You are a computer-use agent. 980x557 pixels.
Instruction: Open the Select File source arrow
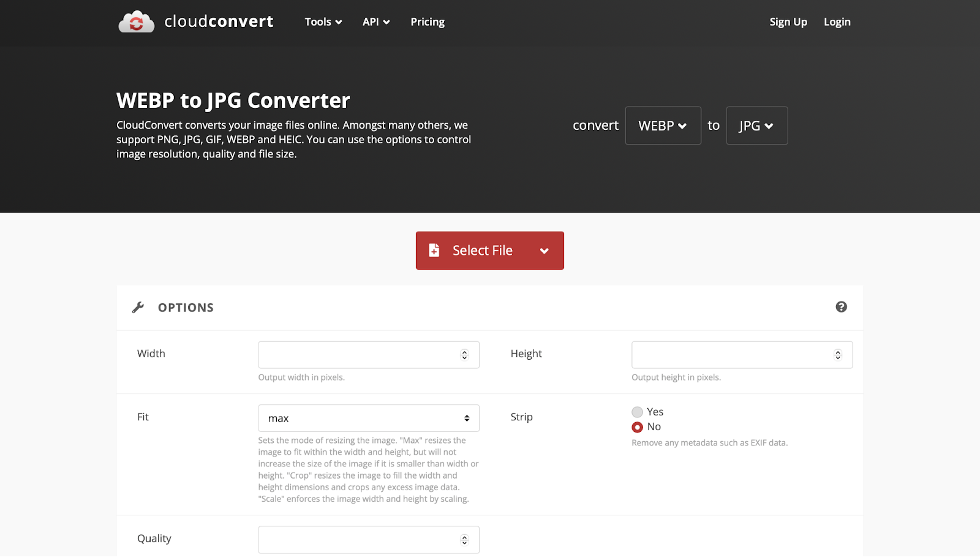[544, 251]
